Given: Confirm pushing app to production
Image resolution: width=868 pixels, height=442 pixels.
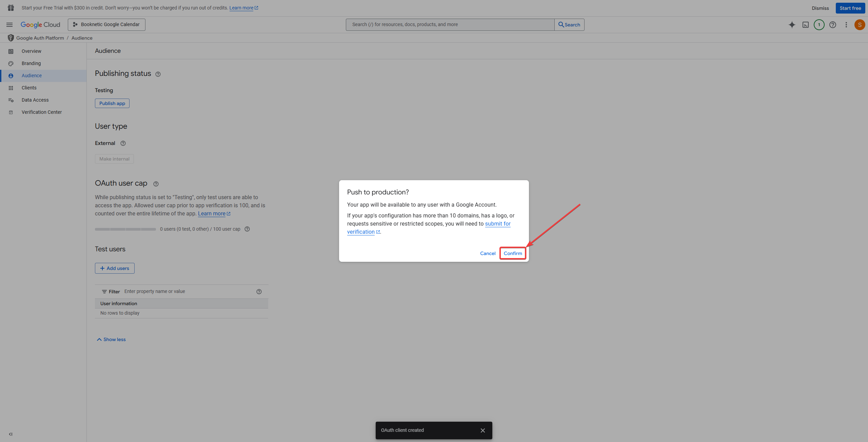Looking at the screenshot, I should coord(513,253).
